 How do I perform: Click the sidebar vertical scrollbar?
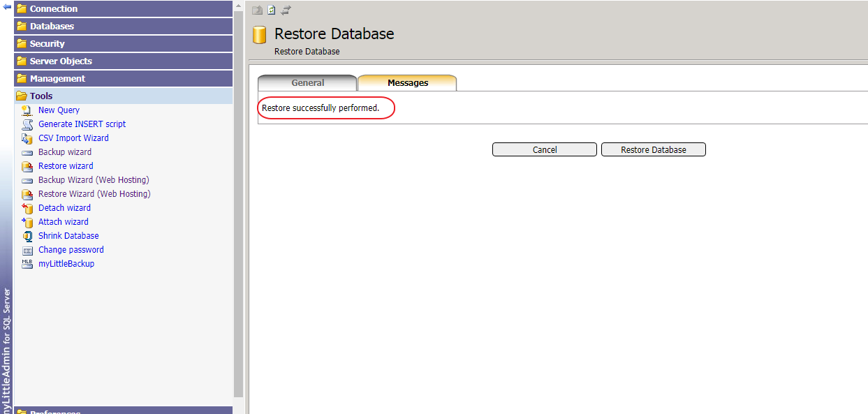[x=238, y=209]
